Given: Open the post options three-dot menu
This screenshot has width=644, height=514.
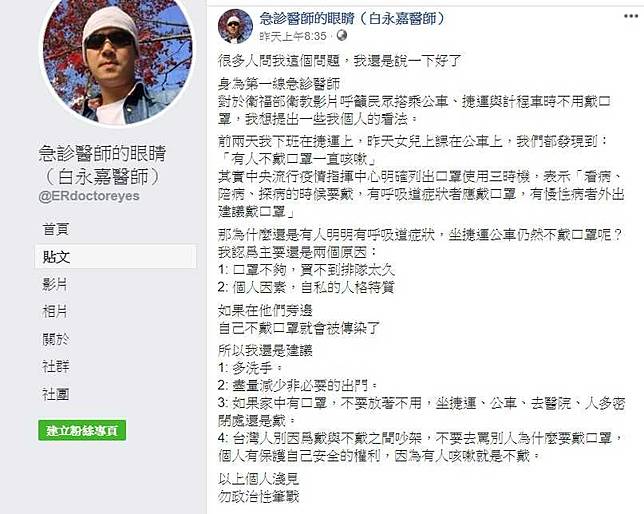Looking at the screenshot, I should pyautogui.click(x=631, y=16).
